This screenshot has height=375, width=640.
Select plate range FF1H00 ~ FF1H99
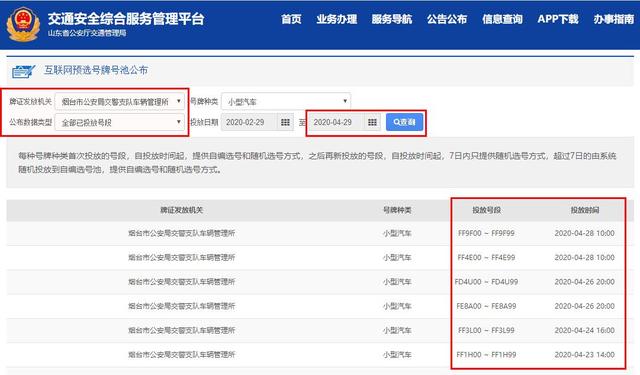(x=486, y=355)
